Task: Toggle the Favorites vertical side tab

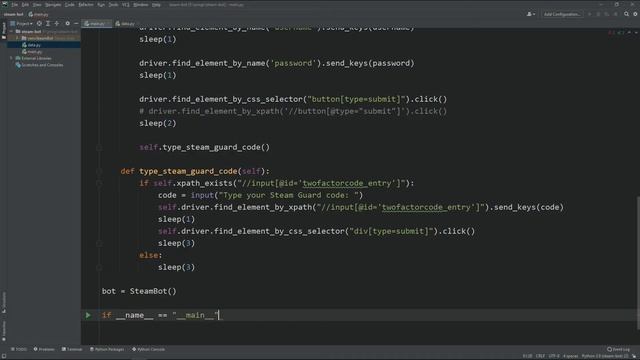Action: [x=4, y=331]
